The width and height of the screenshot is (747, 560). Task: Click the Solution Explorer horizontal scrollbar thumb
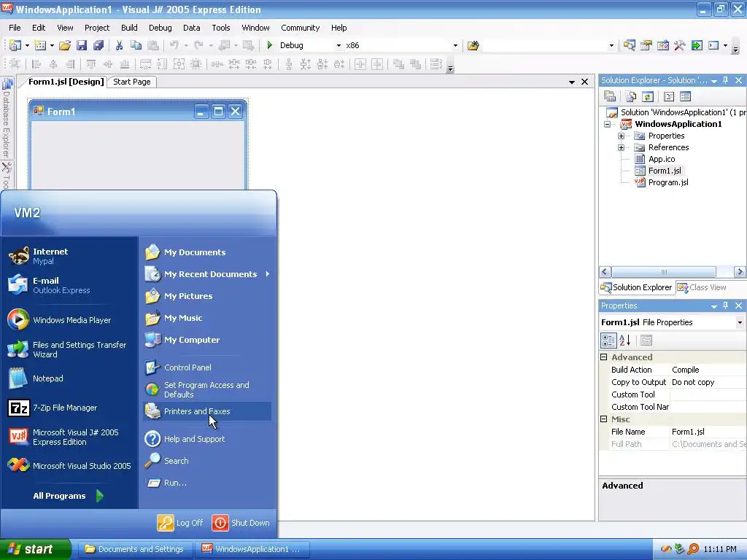664,272
